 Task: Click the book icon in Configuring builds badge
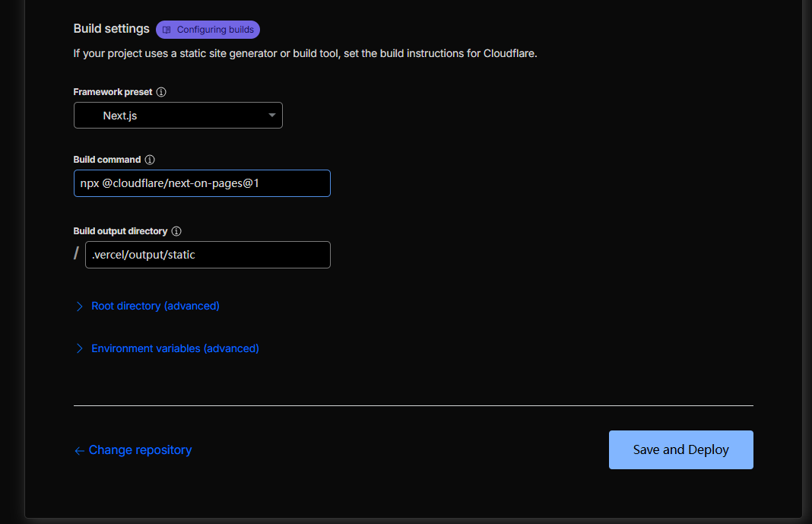pyautogui.click(x=167, y=30)
